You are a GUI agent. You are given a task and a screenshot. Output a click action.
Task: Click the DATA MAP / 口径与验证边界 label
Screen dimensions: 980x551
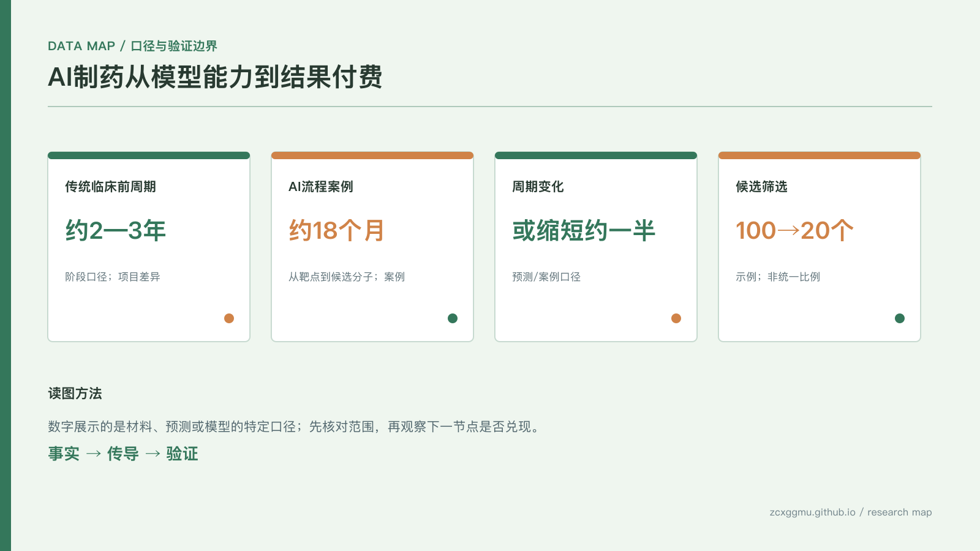tap(132, 46)
